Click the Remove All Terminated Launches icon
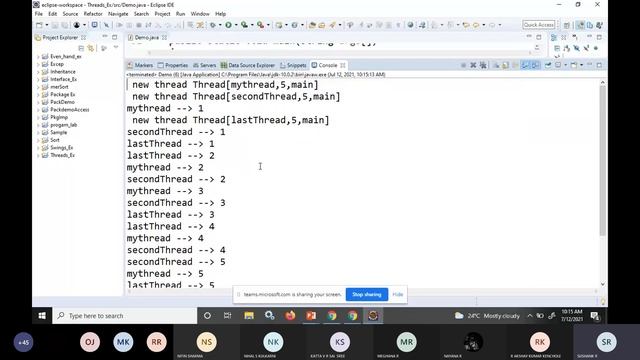This screenshot has height=360, width=640. (483, 65)
